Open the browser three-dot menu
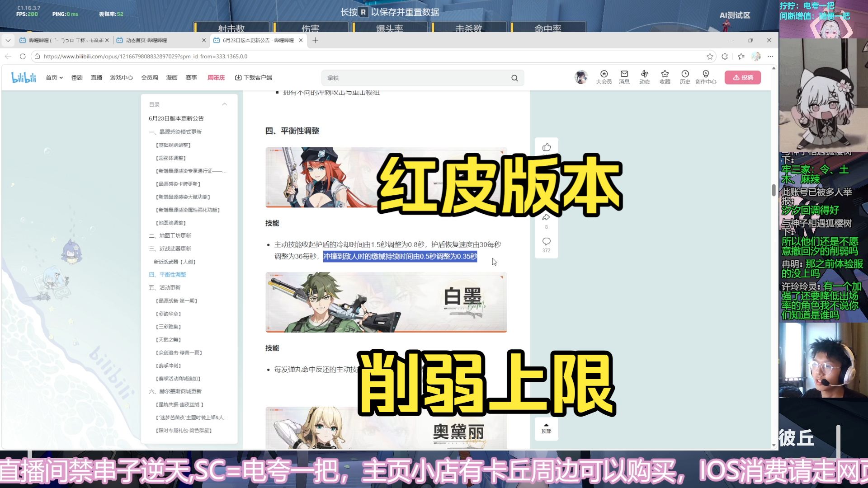 pos(770,56)
